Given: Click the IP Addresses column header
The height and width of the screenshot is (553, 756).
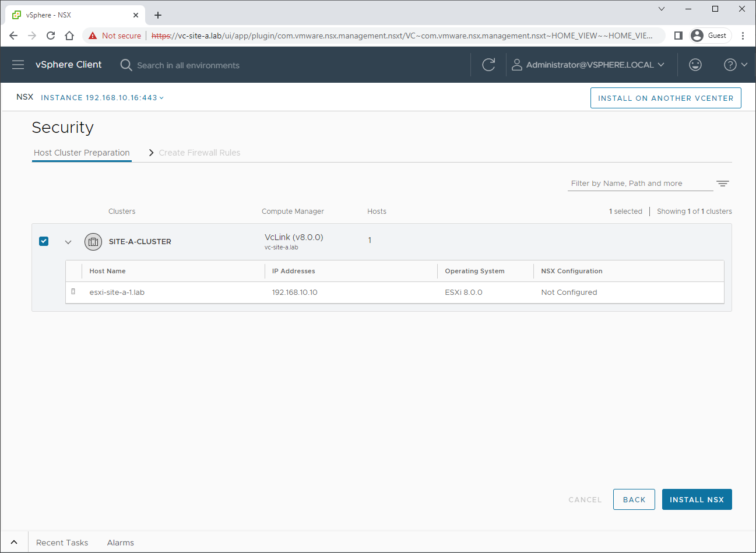Looking at the screenshot, I should point(293,271).
